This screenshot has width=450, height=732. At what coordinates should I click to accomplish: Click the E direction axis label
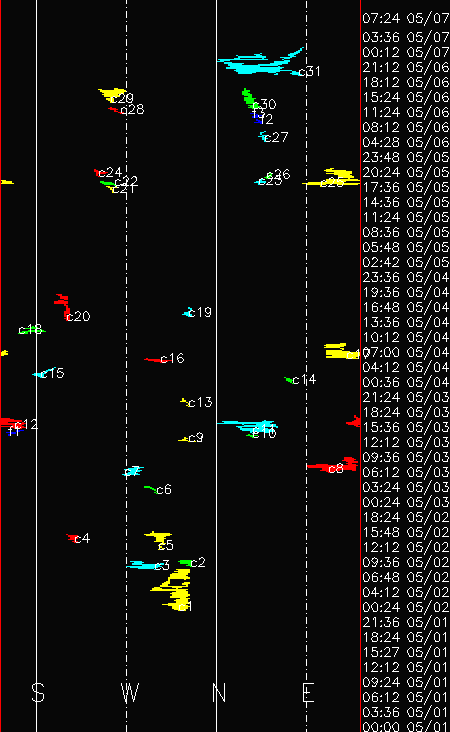tap(308, 693)
